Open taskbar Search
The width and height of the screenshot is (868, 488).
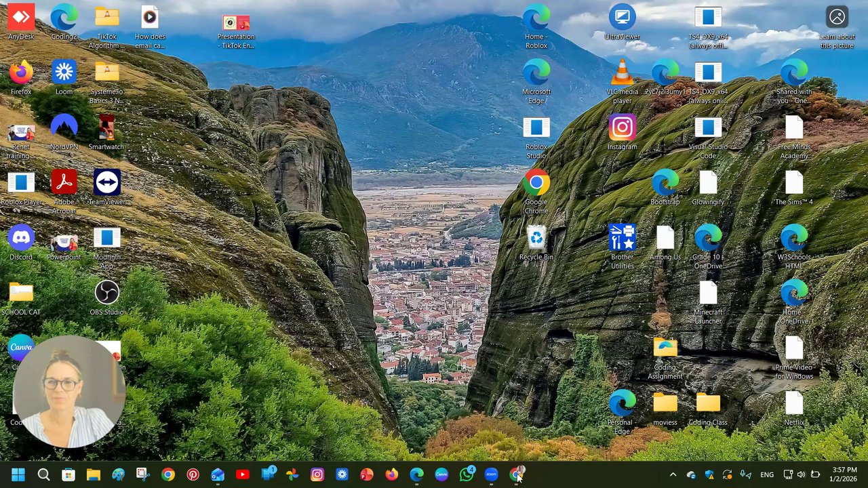pos(43,474)
